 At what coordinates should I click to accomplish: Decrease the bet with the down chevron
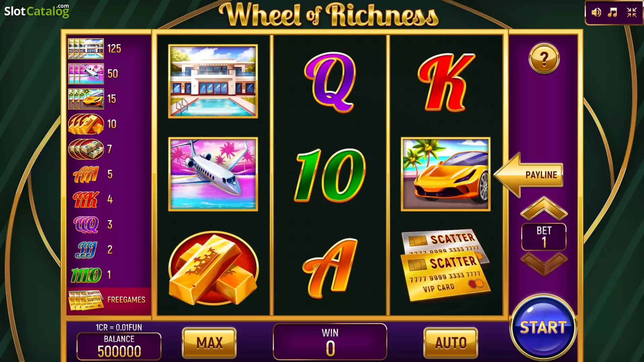(544, 264)
